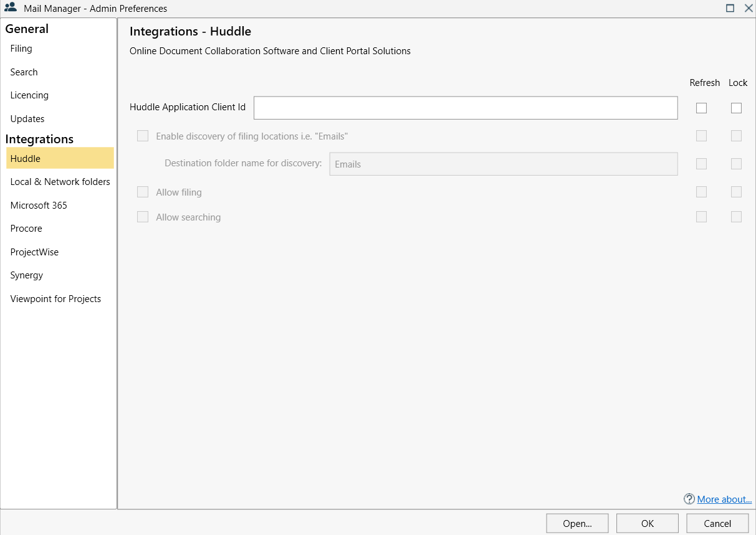
Task: Open the Filing preferences page
Action: coord(21,49)
